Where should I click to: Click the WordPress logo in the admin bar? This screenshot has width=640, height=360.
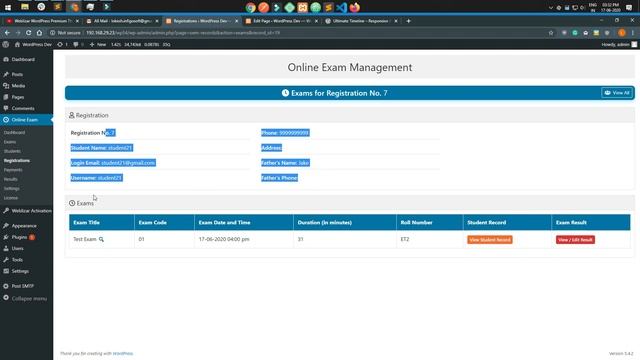click(6, 44)
